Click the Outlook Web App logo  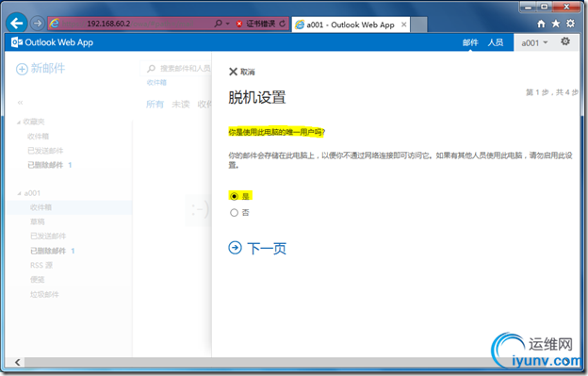52,42
